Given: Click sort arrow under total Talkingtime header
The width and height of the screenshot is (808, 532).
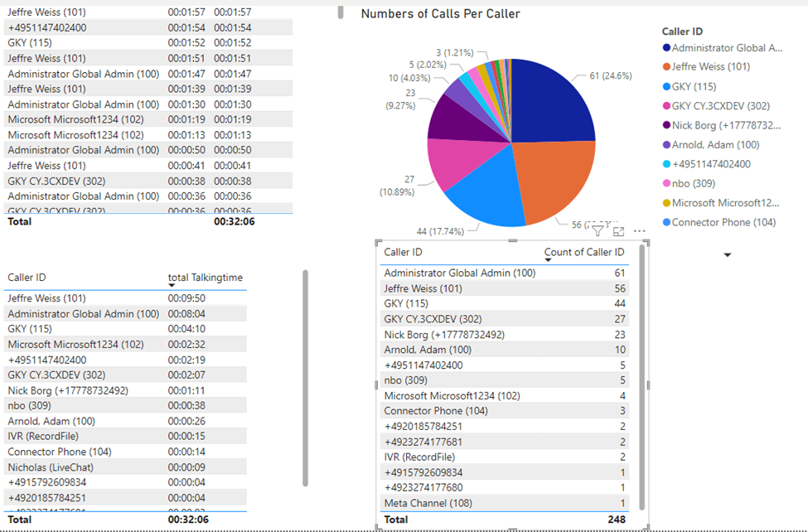Looking at the screenshot, I should (x=172, y=285).
